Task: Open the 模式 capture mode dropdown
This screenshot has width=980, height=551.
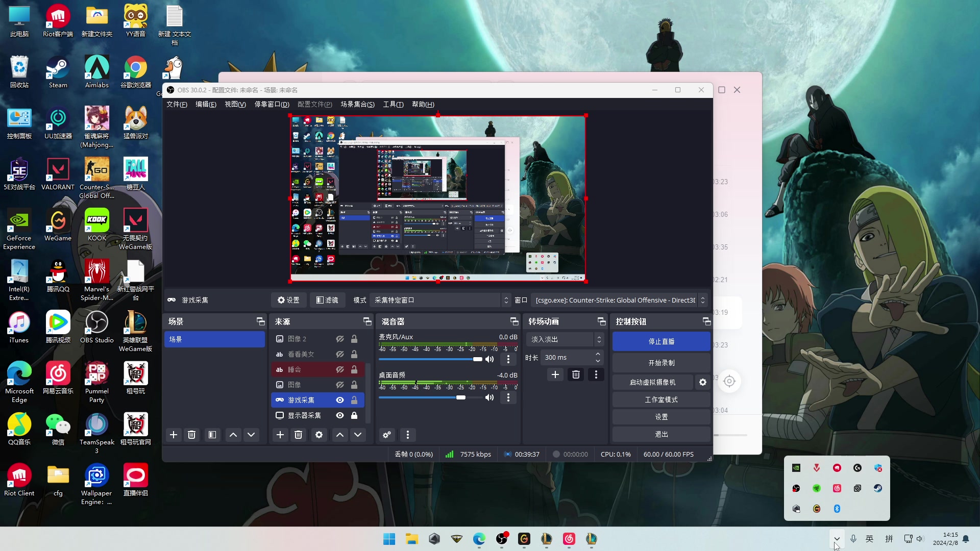Action: point(440,300)
